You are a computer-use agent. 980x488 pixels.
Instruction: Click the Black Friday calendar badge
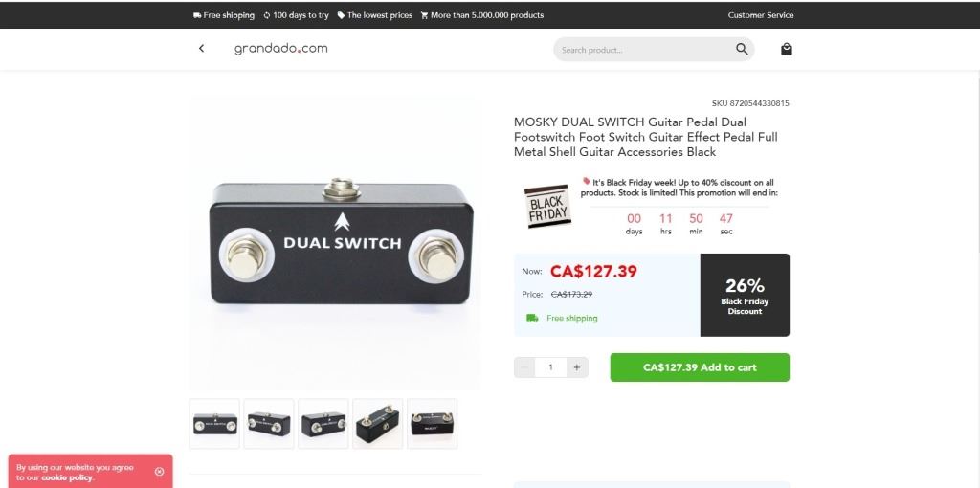coord(547,206)
